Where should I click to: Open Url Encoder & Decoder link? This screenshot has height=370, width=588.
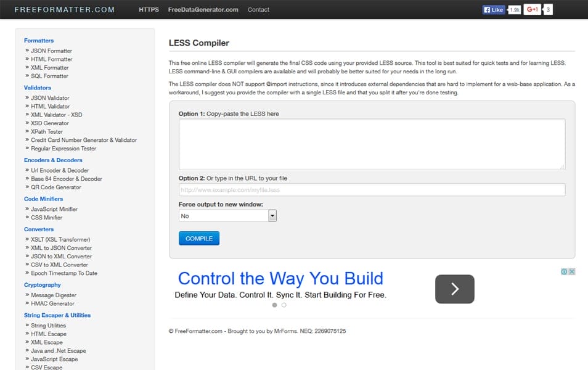tap(60, 170)
